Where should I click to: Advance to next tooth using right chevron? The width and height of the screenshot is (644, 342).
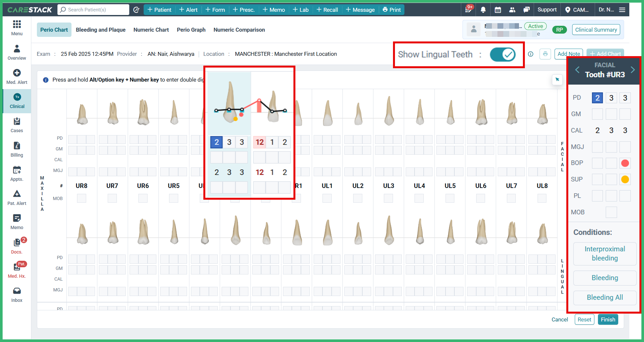[x=633, y=70]
